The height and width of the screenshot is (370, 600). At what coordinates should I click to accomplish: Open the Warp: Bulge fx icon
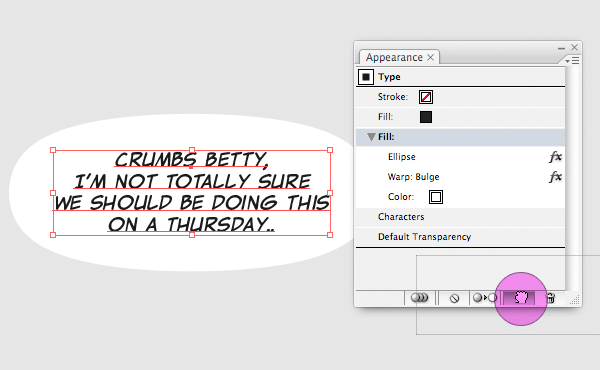pyautogui.click(x=556, y=177)
